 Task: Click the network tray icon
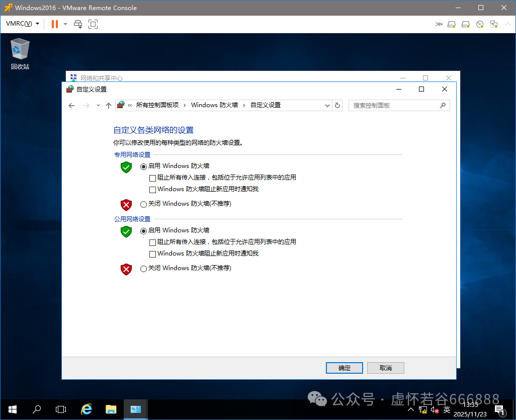pos(423,410)
